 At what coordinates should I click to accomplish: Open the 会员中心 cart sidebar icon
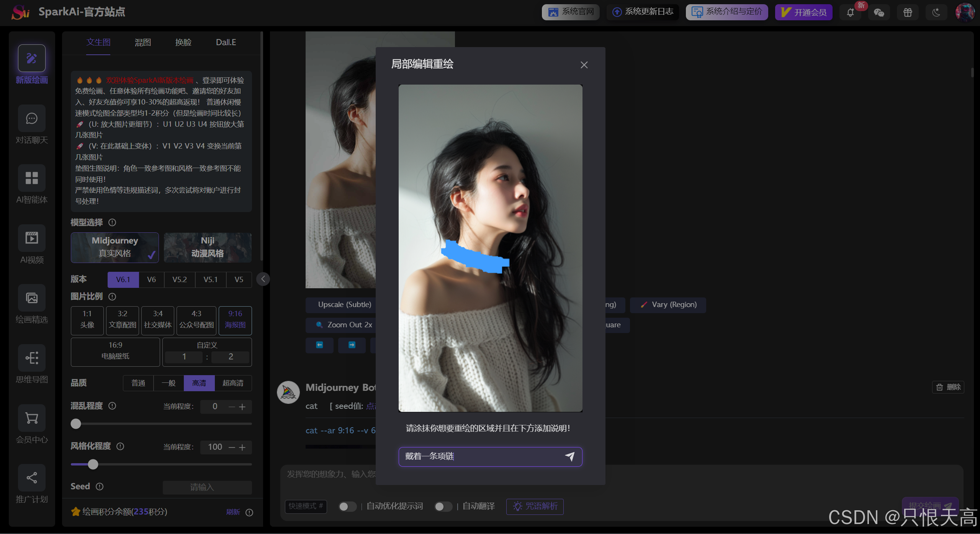click(32, 418)
